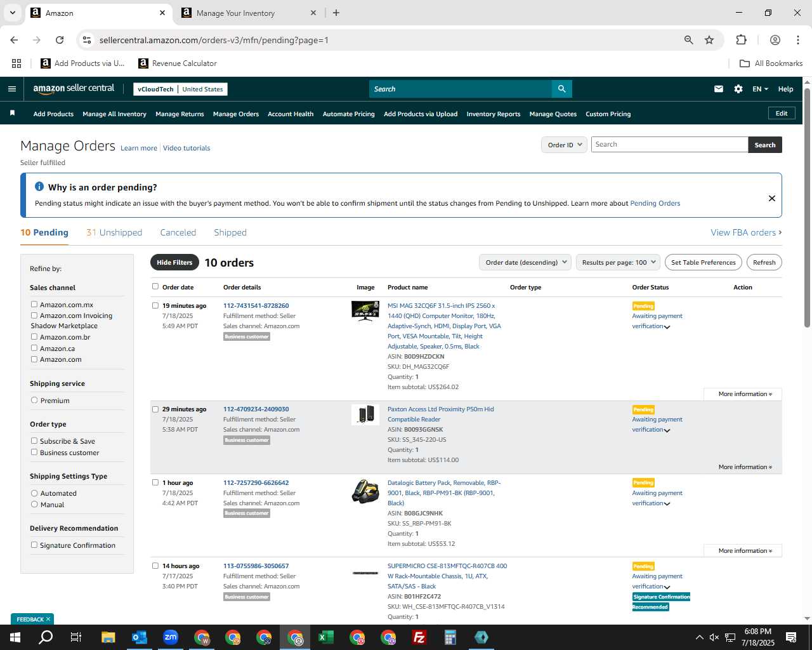
Task: Click the Edit navigation button
Action: pos(782,114)
